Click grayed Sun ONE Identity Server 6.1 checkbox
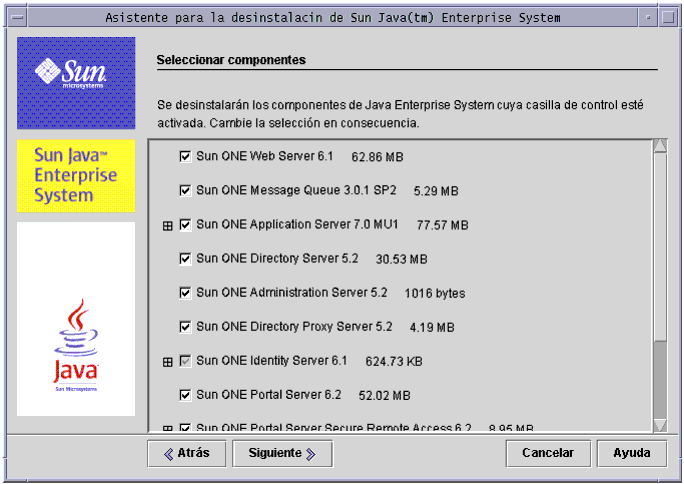This screenshot has height=484, width=684. pos(185,361)
